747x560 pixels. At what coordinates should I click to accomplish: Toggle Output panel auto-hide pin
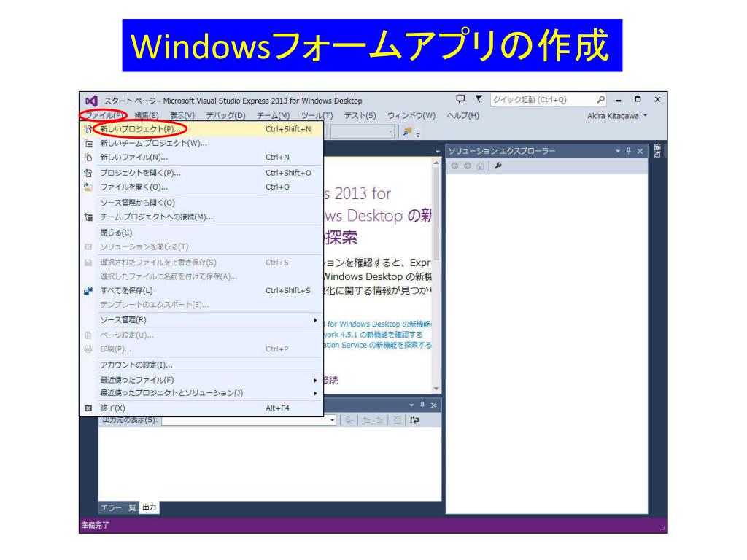pyautogui.click(x=422, y=405)
